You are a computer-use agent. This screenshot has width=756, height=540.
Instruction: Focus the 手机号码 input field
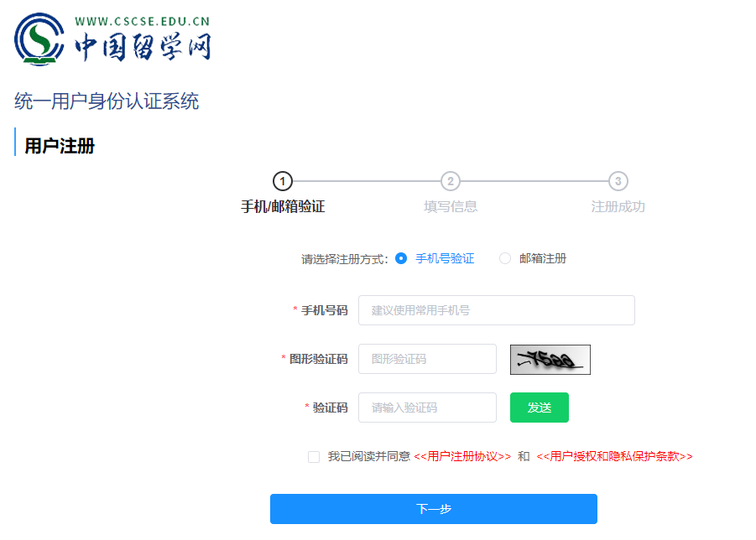click(x=497, y=310)
